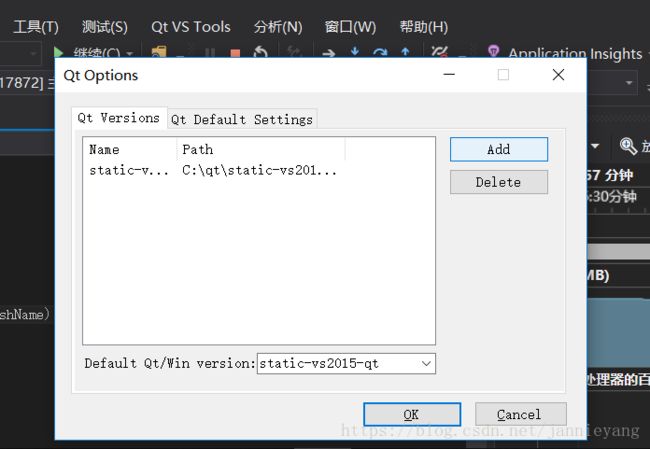The width and height of the screenshot is (650, 449).
Task: Click the red Stop debugging square icon
Action: [x=235, y=53]
